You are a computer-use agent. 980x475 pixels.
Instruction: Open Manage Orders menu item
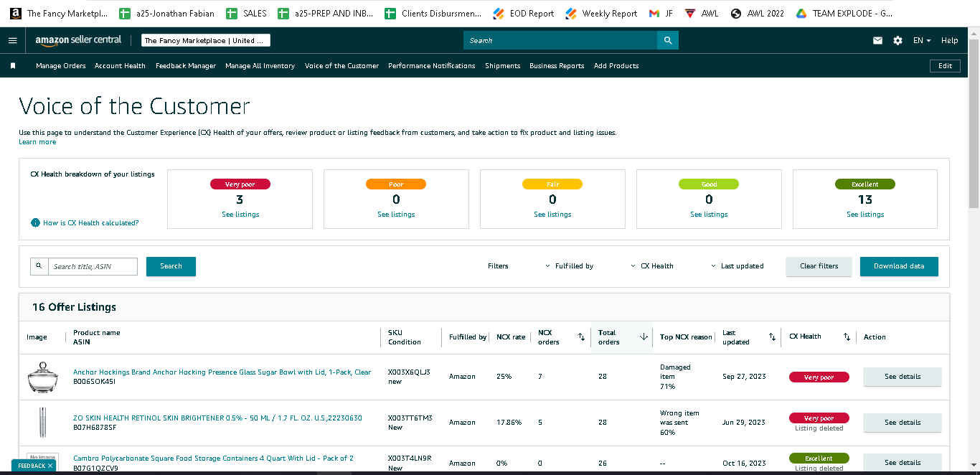61,66
